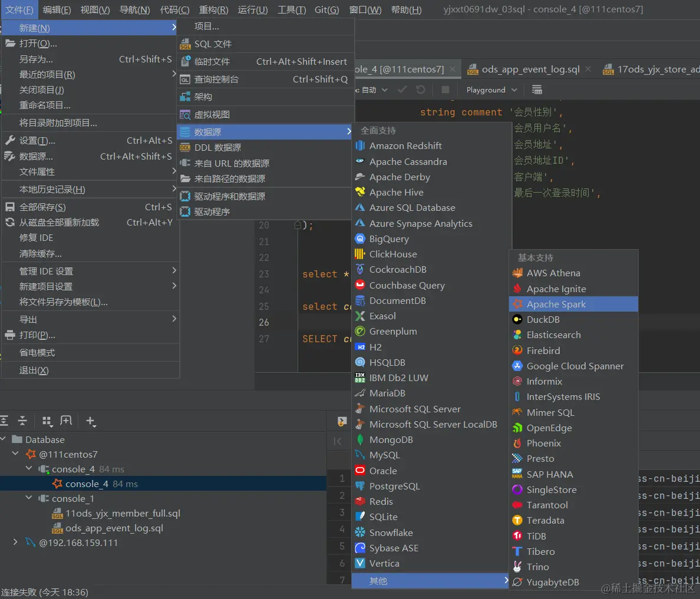Click the Teradata icon

(517, 521)
